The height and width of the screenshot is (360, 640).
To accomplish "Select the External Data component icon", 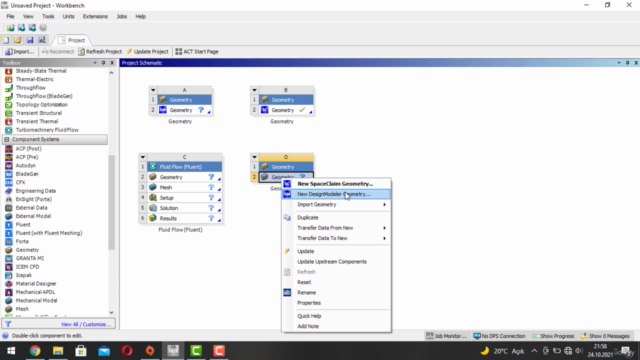I will coord(9,208).
